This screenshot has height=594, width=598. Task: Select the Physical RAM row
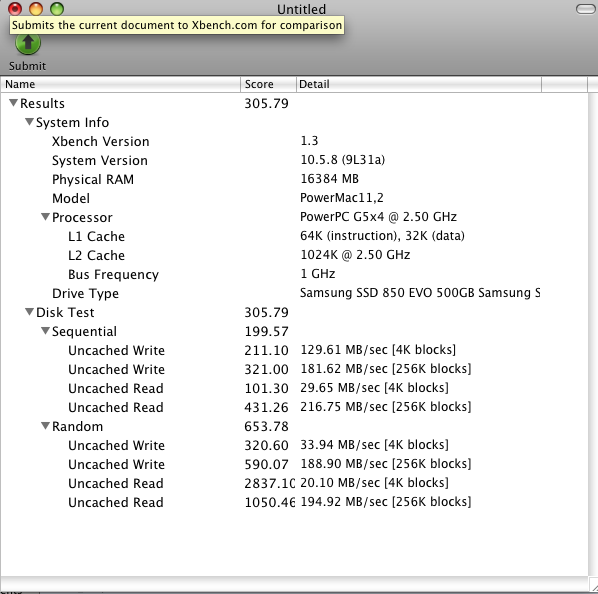pos(294,179)
